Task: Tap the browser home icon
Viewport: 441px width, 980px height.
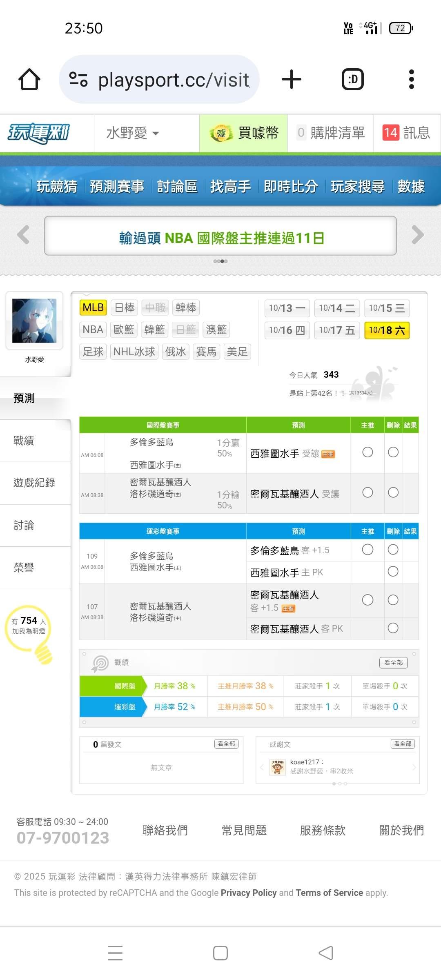Action: point(29,79)
